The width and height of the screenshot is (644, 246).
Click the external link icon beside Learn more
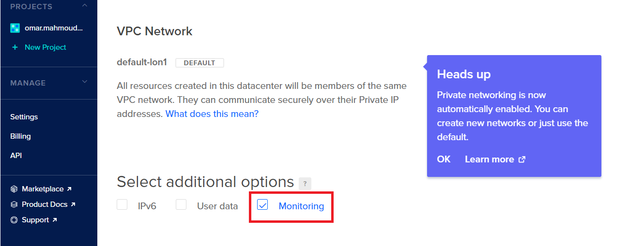pyautogui.click(x=522, y=159)
